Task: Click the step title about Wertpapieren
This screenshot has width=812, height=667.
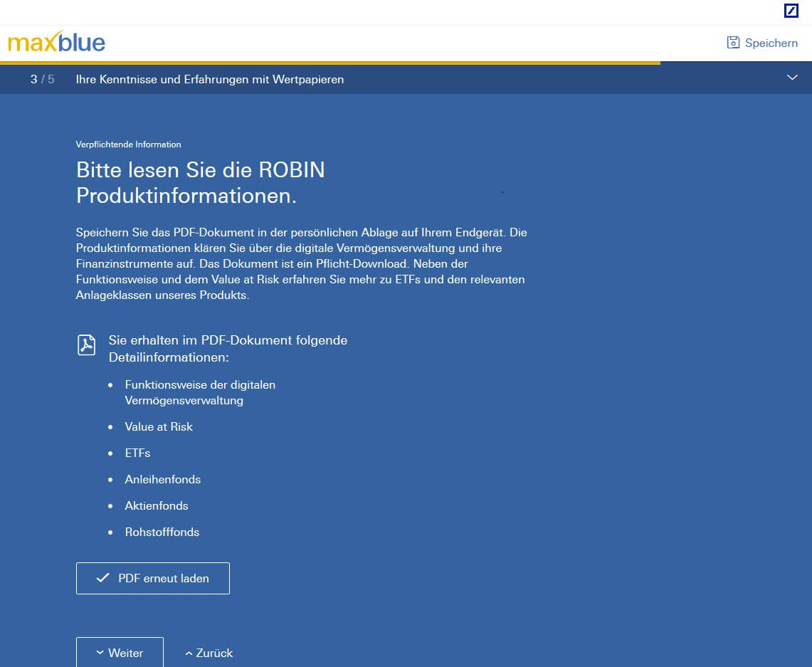Action: point(210,79)
